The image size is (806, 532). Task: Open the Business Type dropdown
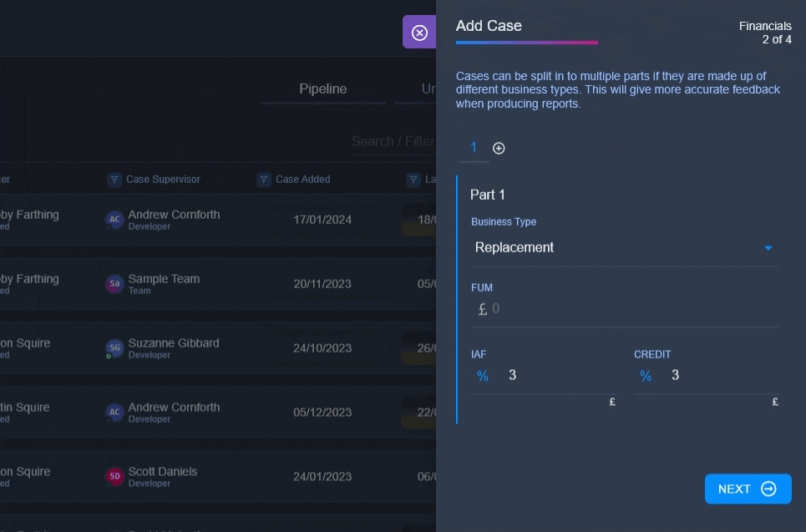pyautogui.click(x=625, y=248)
